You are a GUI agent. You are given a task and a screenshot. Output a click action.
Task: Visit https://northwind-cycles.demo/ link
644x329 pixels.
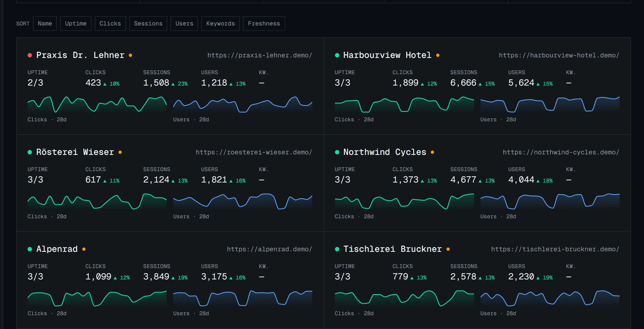[561, 152]
